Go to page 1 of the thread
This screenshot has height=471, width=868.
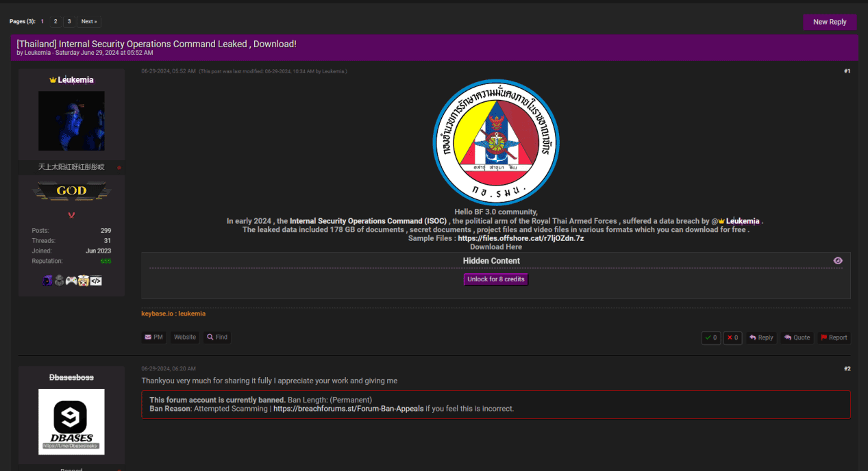point(42,22)
